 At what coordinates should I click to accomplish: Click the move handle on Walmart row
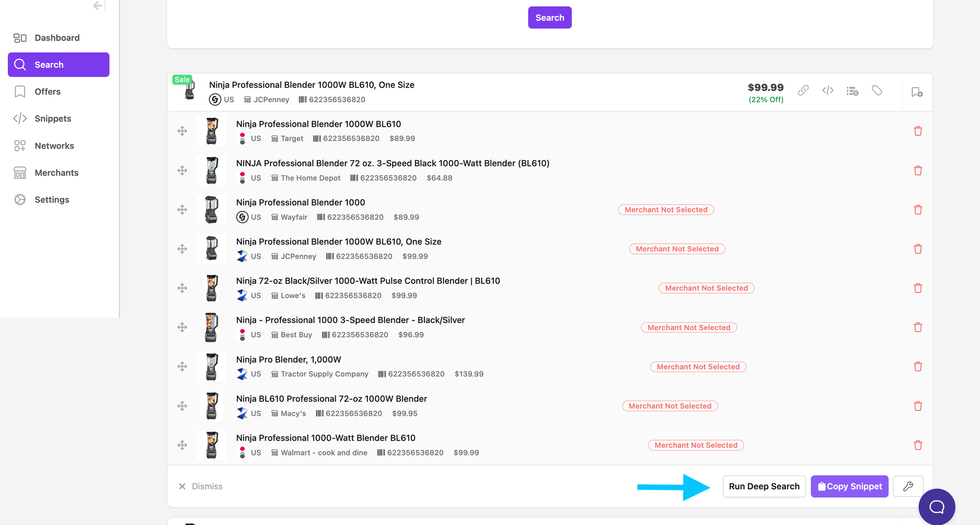coord(182,445)
